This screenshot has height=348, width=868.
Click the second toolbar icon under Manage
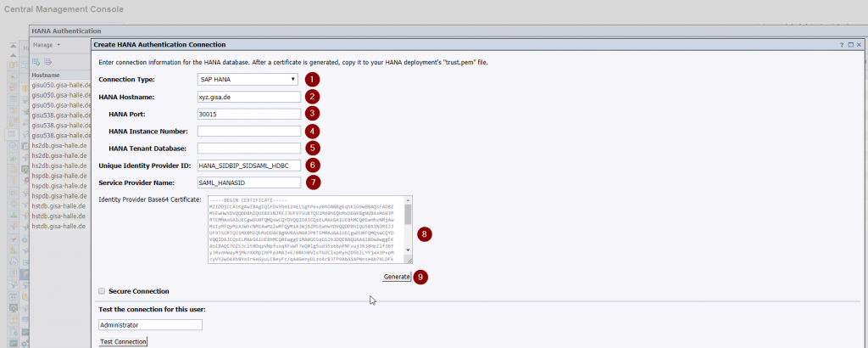pos(48,61)
